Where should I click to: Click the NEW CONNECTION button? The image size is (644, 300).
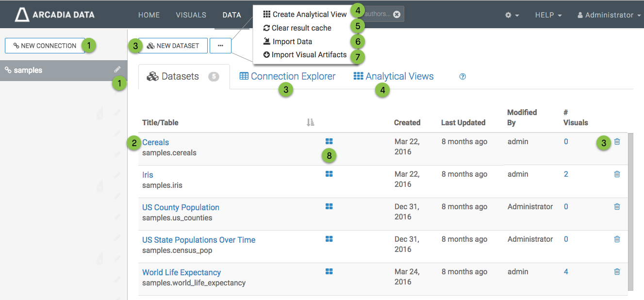45,46
